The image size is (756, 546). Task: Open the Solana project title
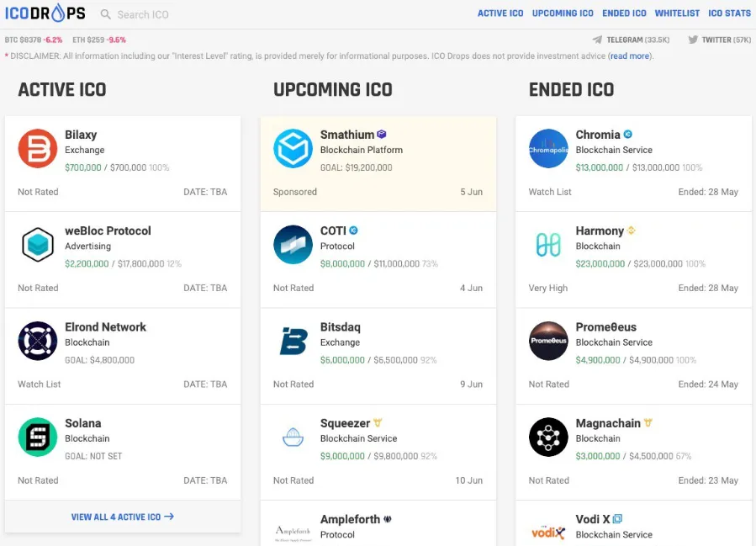click(83, 423)
